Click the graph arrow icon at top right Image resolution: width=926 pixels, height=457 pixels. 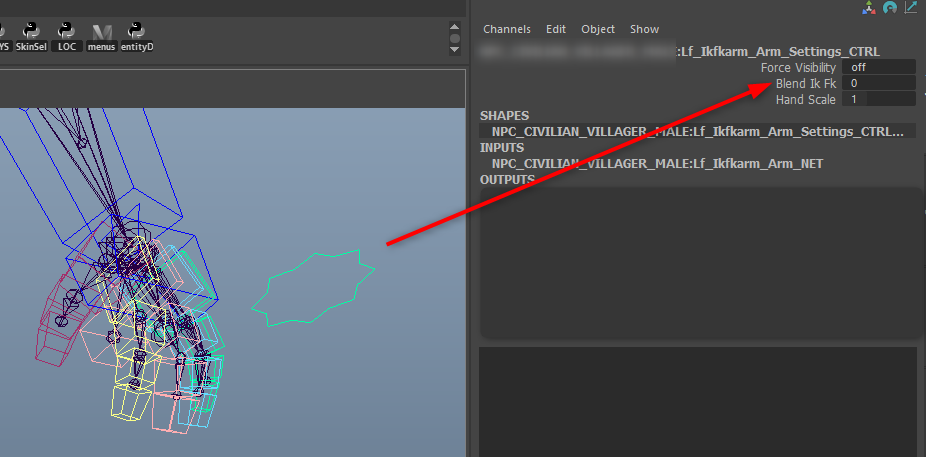(911, 8)
